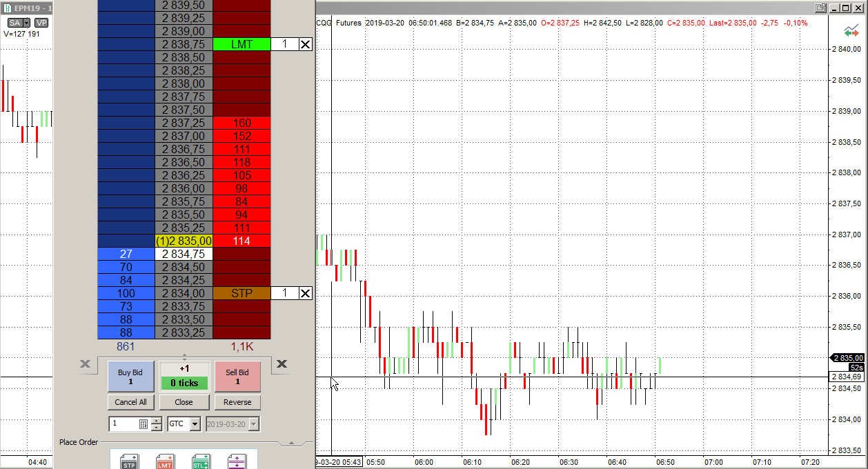This screenshot has width=868, height=469.
Task: Click the 2 840,00 price axis label
Action: [x=847, y=50]
